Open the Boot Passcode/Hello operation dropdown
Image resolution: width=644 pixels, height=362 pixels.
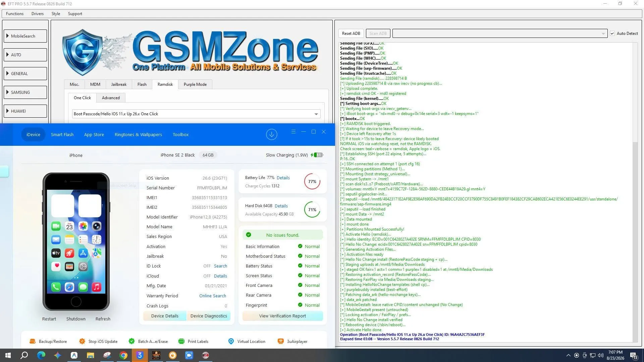point(196,114)
